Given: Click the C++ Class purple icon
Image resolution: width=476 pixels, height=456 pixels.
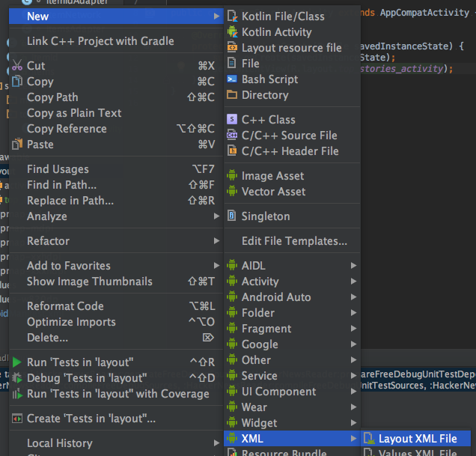Looking at the screenshot, I should 232,119.
